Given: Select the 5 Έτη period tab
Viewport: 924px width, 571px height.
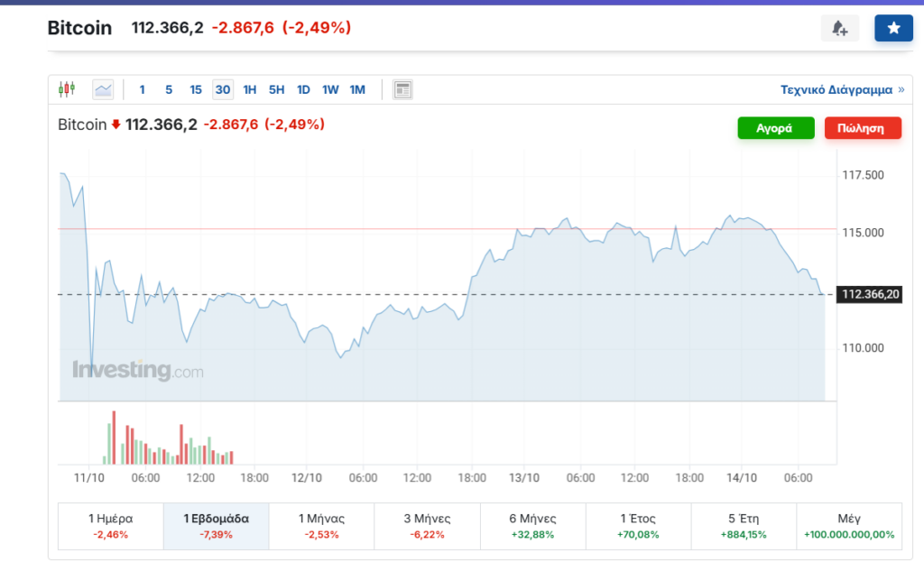Looking at the screenshot, I should pyautogui.click(x=744, y=526).
